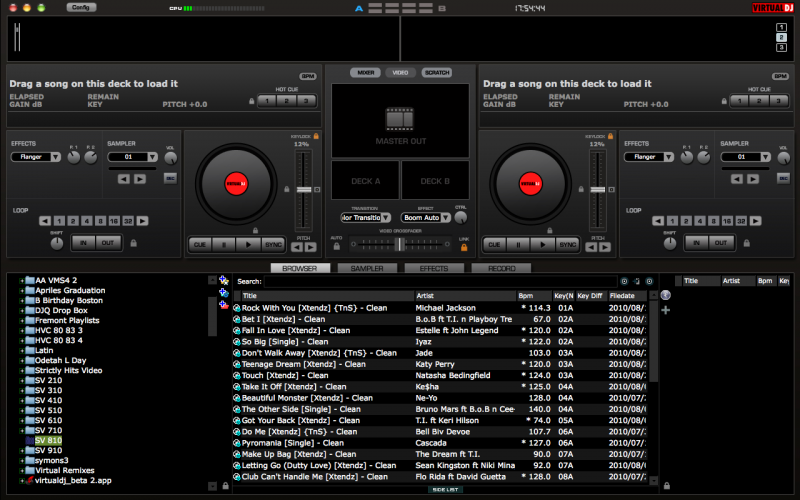This screenshot has width=800, height=500.
Task: Open the Config settings button
Action: 81,7
